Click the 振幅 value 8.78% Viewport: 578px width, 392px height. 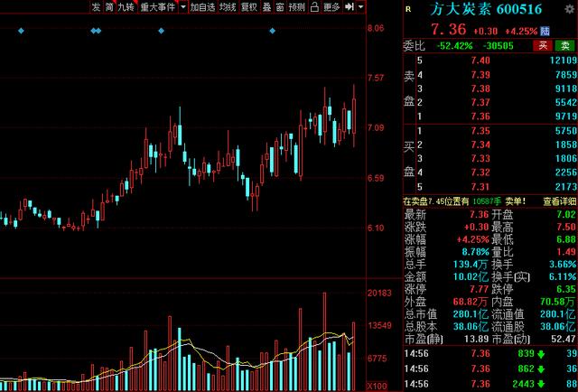tap(476, 252)
